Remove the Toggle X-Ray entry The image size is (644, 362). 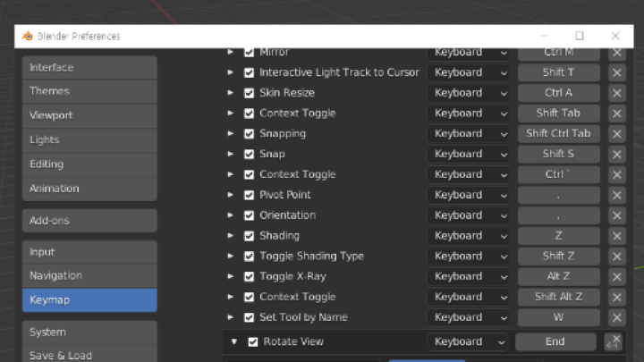click(616, 276)
